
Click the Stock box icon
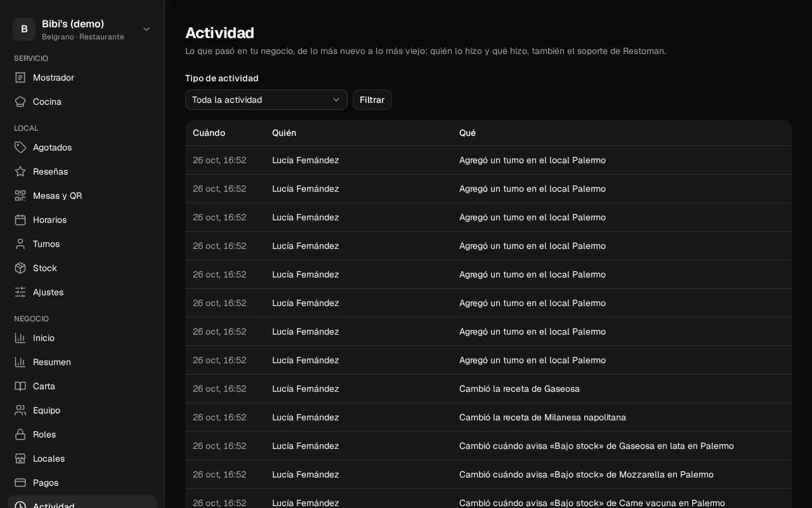pos(20,268)
